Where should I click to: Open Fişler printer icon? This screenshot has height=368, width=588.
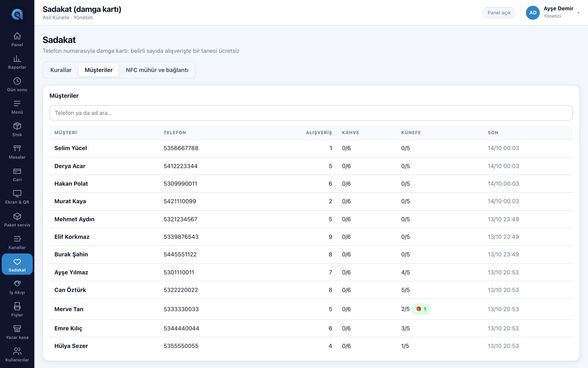(x=17, y=306)
